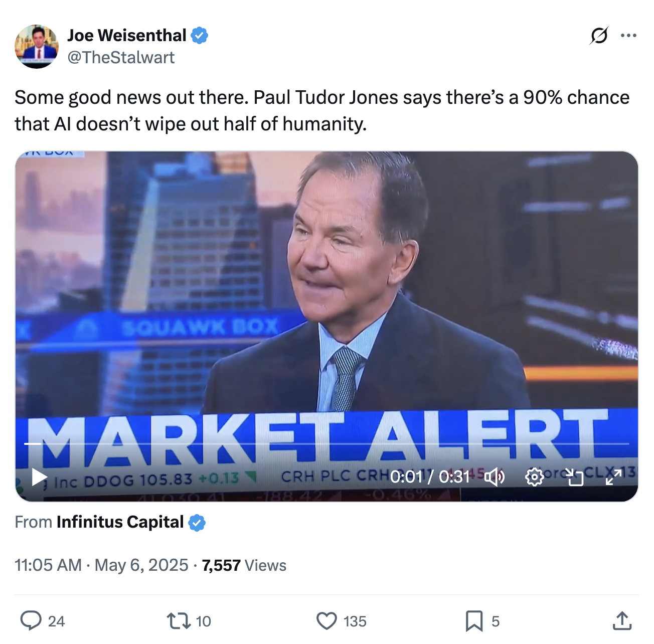Open Joe Weisenthal's profile avatar

(x=37, y=47)
